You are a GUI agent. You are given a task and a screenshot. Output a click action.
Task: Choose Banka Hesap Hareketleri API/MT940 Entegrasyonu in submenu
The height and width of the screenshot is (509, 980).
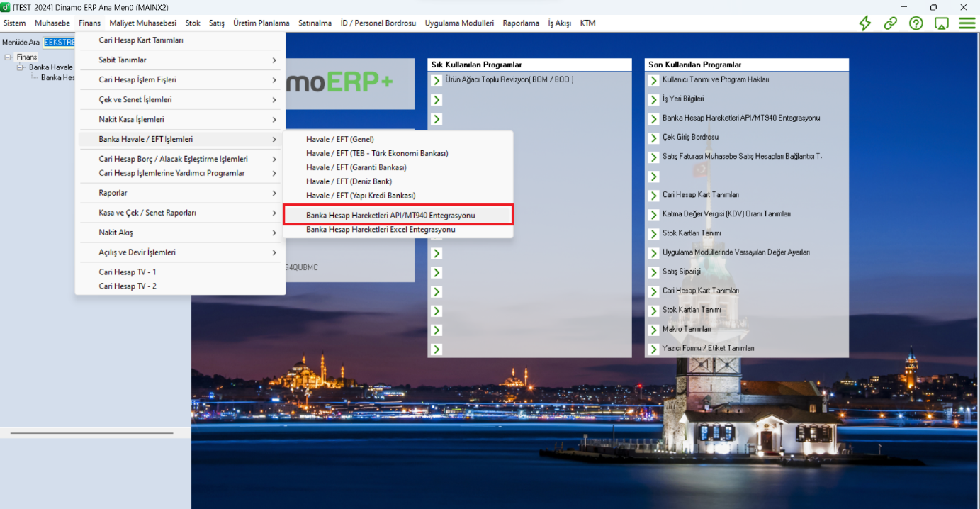point(398,215)
